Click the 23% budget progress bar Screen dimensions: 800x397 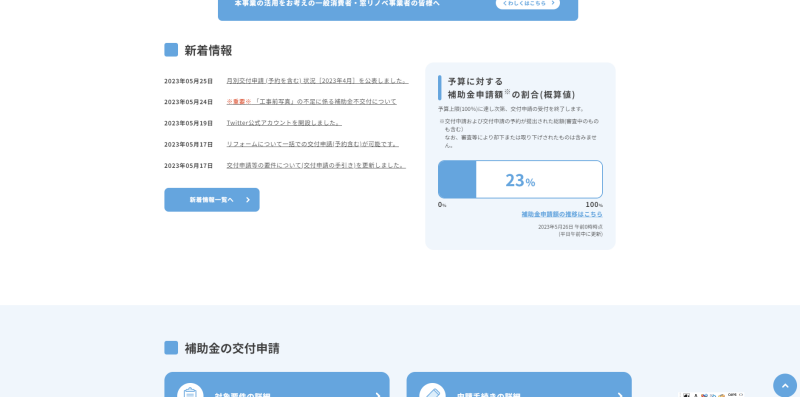[520, 180]
